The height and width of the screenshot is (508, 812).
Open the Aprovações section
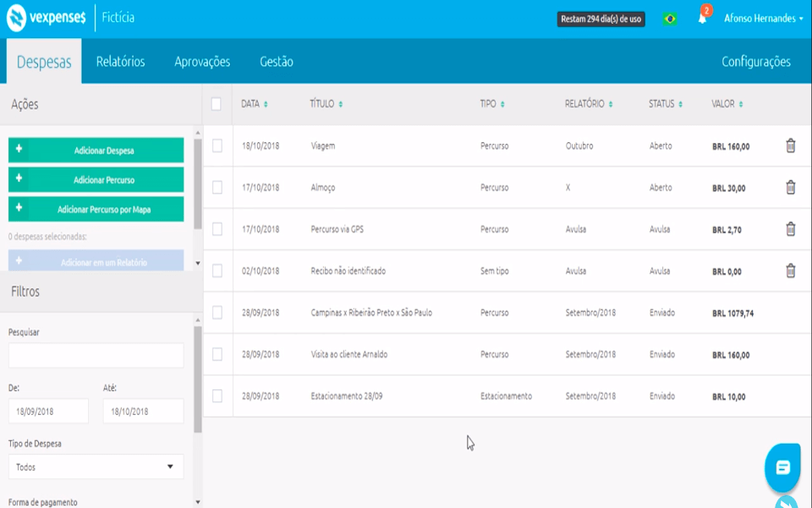201,61
